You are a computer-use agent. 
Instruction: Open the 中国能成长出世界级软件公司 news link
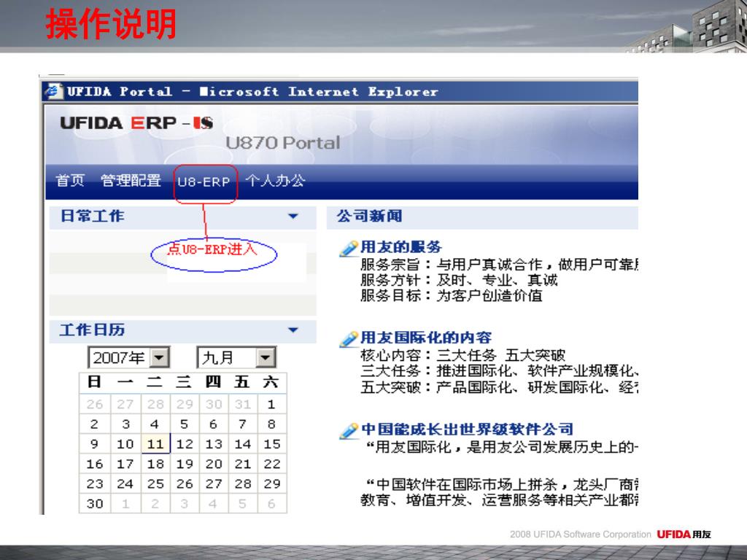click(468, 429)
